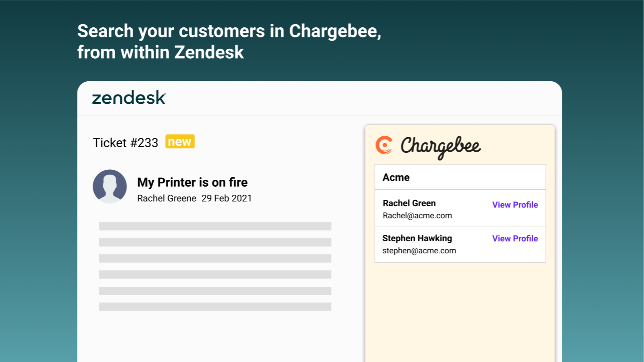Viewport: 644px width, 362px height.
Task: Click the stephen@acme.com email address
Action: 419,251
